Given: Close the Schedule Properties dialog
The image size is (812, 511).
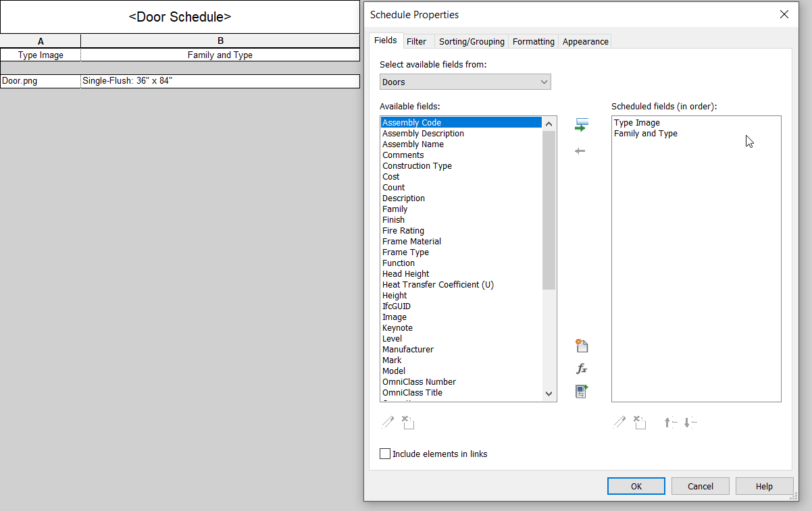Looking at the screenshot, I should 784,14.
